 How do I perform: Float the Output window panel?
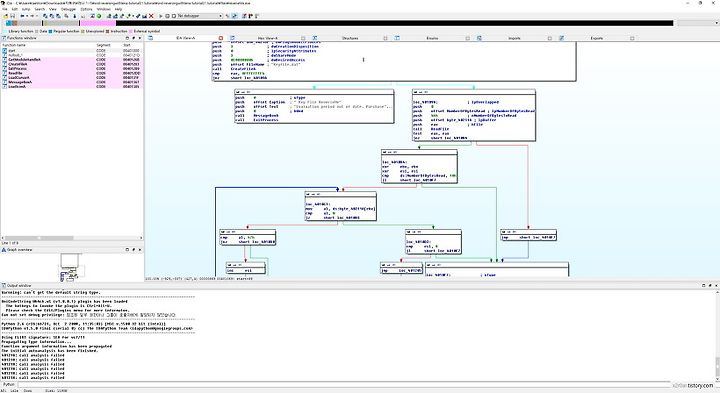click(704, 286)
